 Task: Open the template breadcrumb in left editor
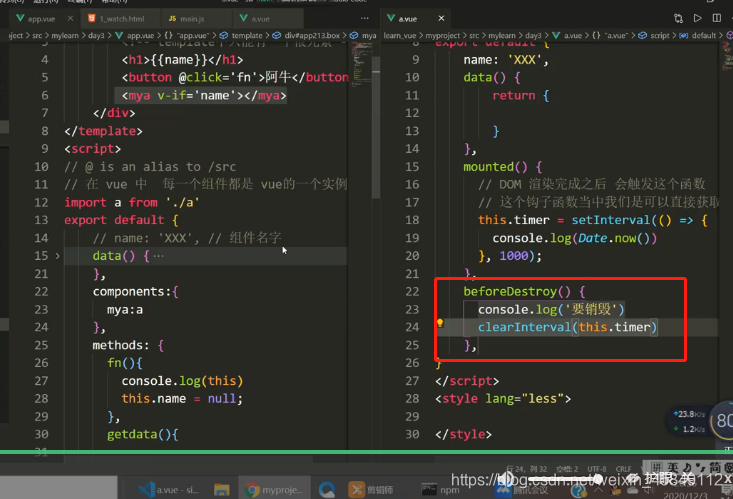click(247, 36)
